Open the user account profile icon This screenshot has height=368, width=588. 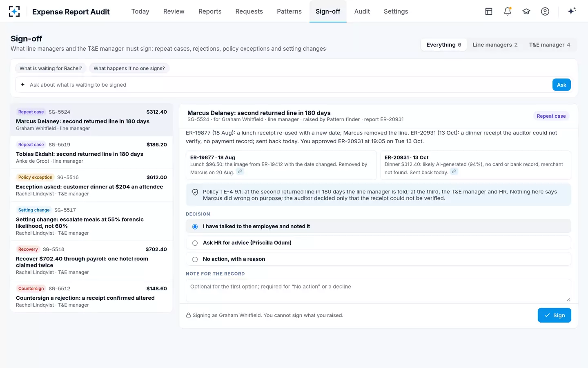tap(545, 11)
